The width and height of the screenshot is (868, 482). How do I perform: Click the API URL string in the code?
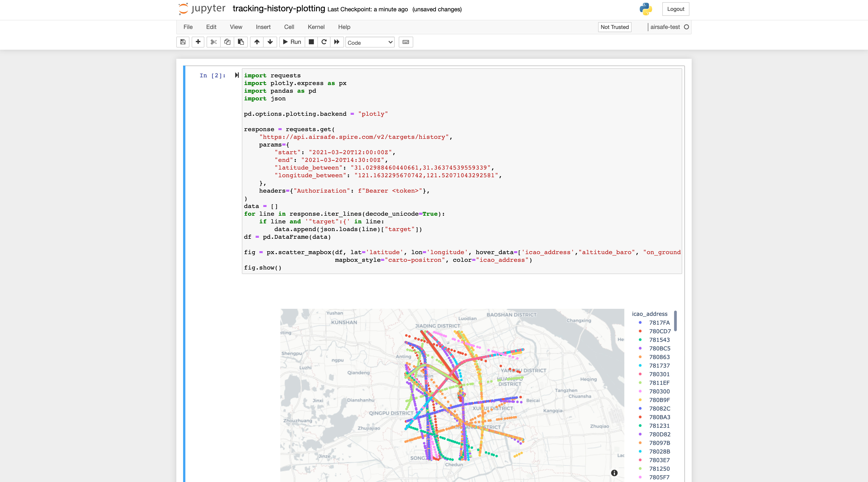point(354,137)
